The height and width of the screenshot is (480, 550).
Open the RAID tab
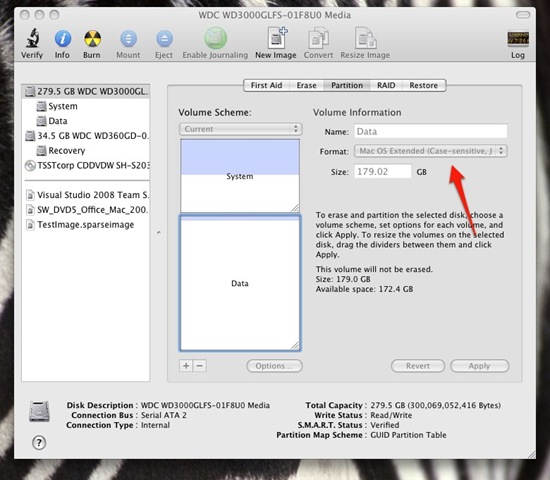click(386, 85)
